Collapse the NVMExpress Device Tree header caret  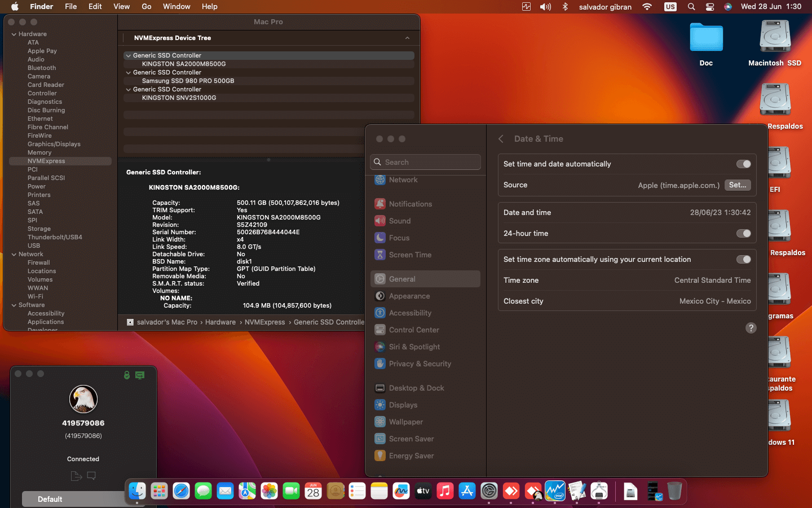coord(407,38)
